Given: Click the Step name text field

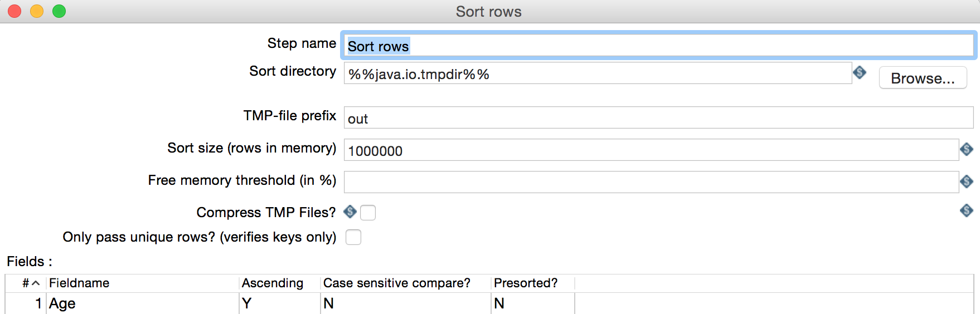Looking at the screenshot, I should click(x=658, y=46).
